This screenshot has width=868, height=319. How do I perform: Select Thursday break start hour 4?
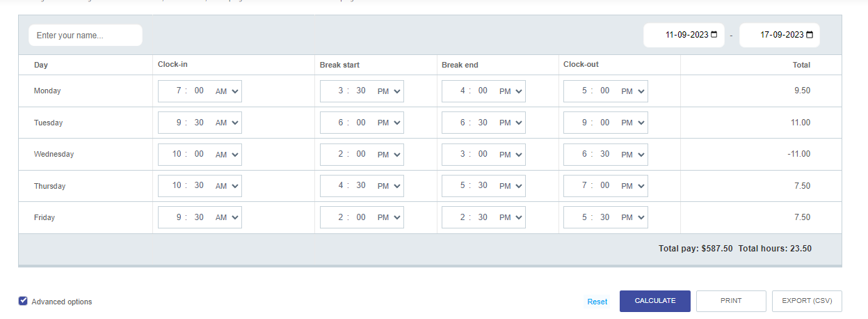coord(340,185)
